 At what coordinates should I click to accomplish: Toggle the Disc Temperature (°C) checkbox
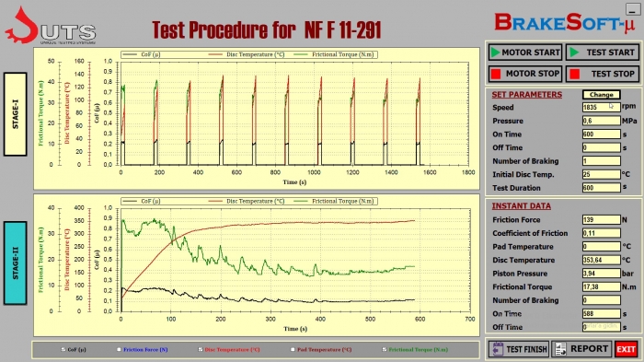(201, 349)
